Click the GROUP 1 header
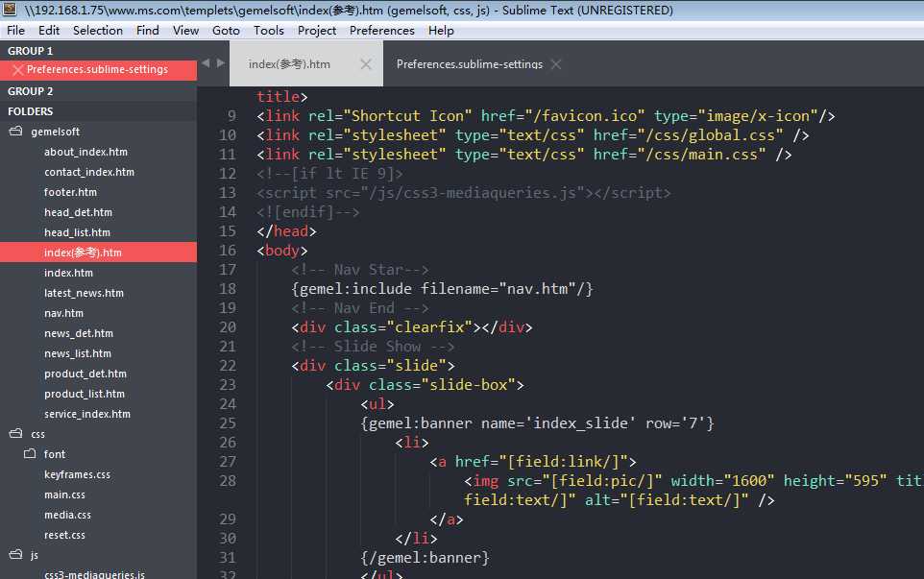Image resolution: width=924 pixels, height=579 pixels. tap(30, 51)
